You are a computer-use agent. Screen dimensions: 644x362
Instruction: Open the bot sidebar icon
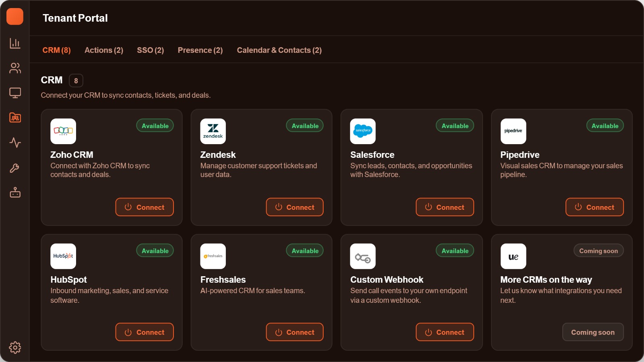15,192
